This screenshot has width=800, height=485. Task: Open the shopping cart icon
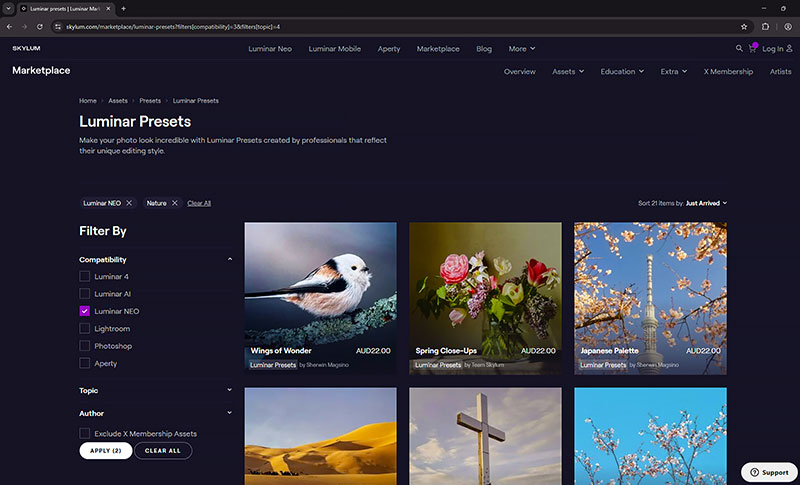[x=752, y=48]
